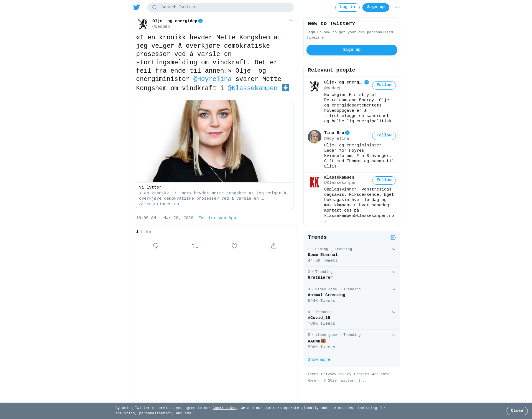
Task: Share the tweet via share icon
Action: click(x=274, y=246)
